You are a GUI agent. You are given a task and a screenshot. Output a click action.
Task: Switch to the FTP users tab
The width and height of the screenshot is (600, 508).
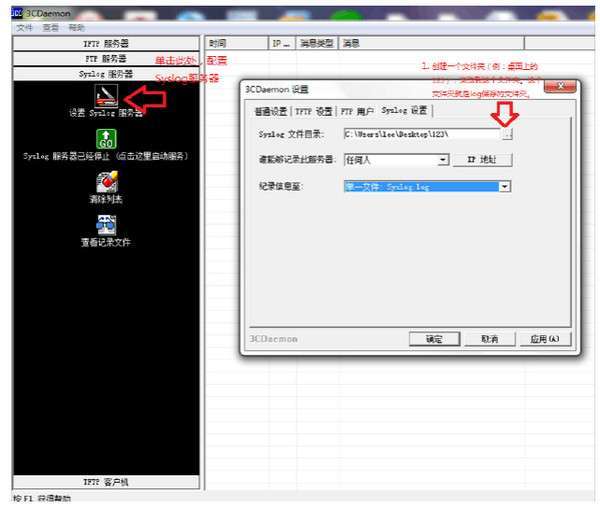(357, 111)
